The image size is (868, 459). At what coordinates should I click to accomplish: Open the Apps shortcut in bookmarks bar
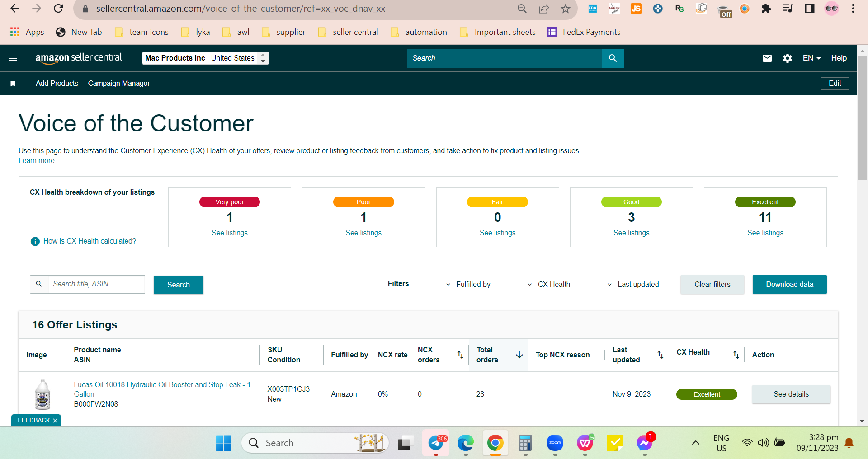click(x=27, y=32)
